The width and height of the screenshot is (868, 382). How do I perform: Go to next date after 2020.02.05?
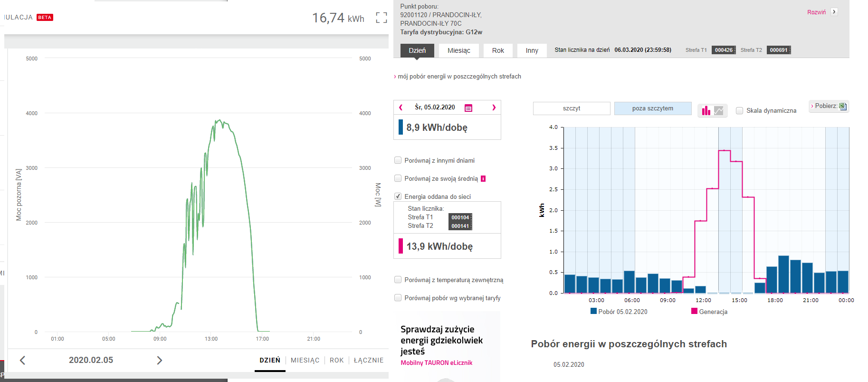160,361
